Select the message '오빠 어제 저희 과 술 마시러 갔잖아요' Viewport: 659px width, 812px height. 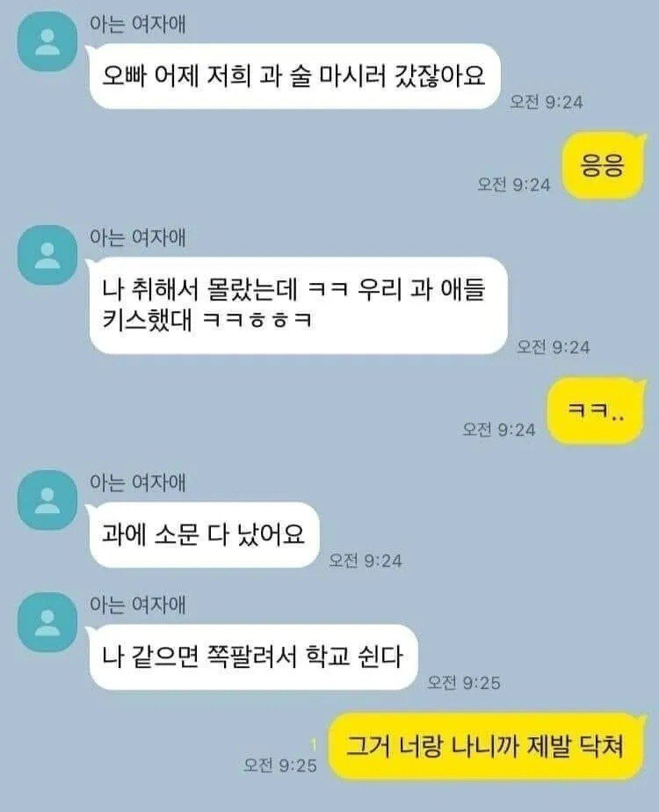(294, 76)
